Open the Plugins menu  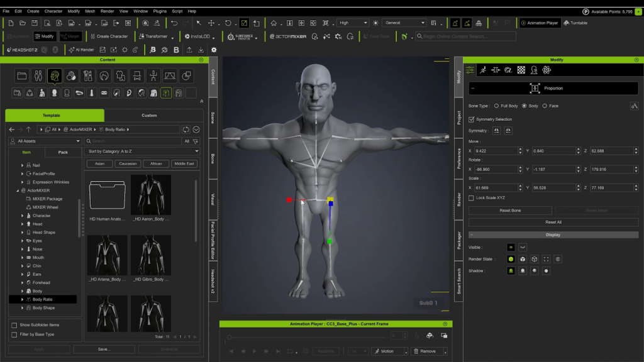160,11
